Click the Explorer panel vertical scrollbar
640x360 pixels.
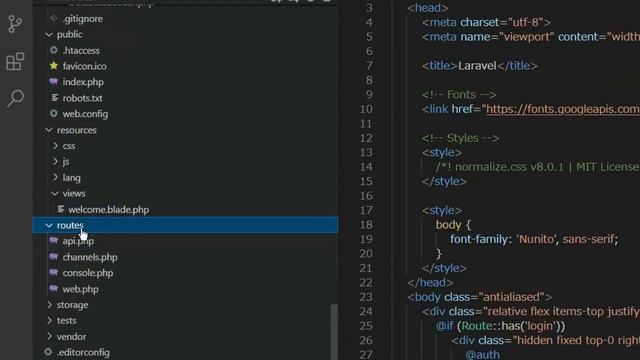pos(334,331)
